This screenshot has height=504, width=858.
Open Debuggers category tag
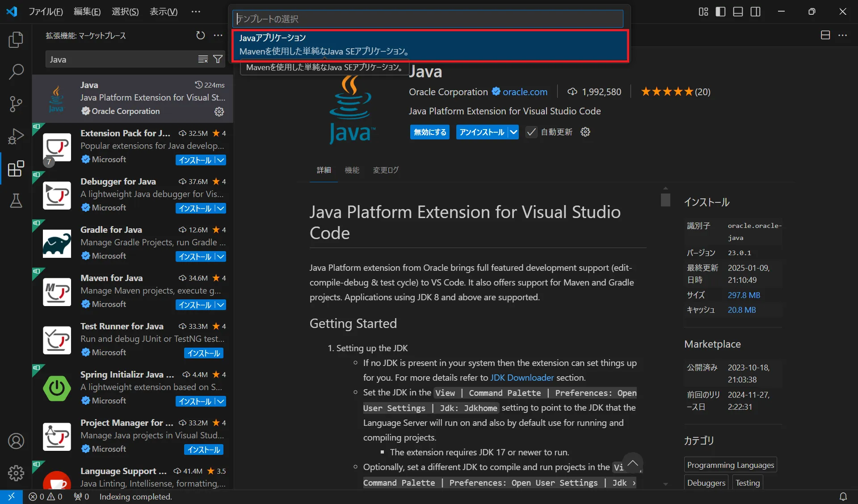[x=706, y=483]
